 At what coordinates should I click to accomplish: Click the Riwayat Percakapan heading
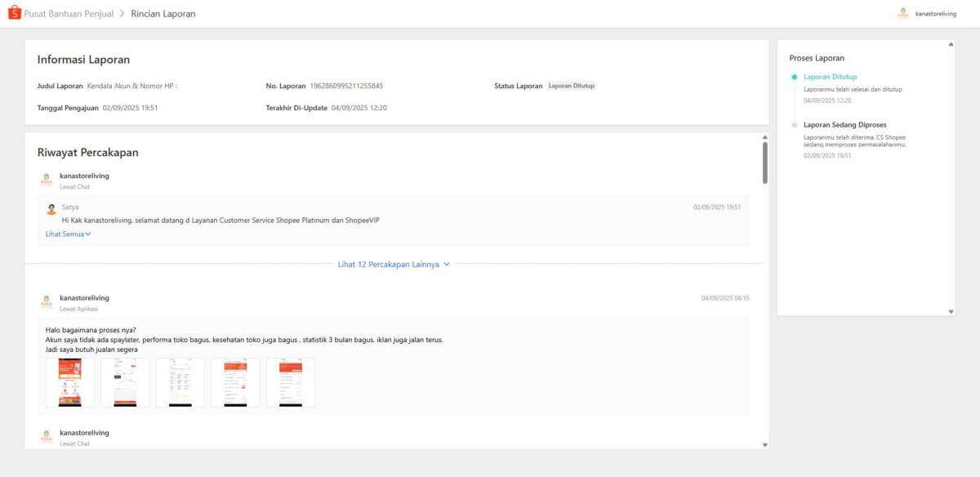tap(87, 153)
